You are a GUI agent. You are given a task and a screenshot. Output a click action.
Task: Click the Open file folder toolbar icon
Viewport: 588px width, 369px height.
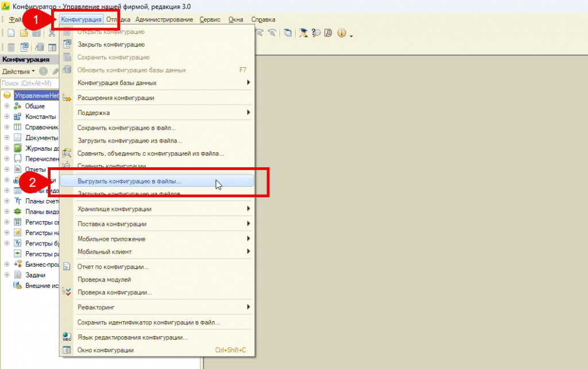[24, 33]
